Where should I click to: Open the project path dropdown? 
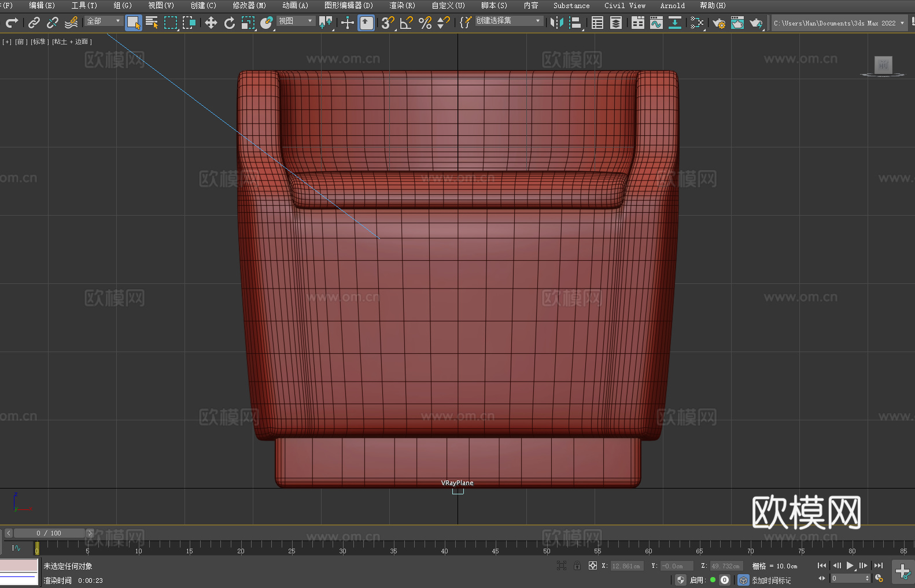[x=839, y=23]
